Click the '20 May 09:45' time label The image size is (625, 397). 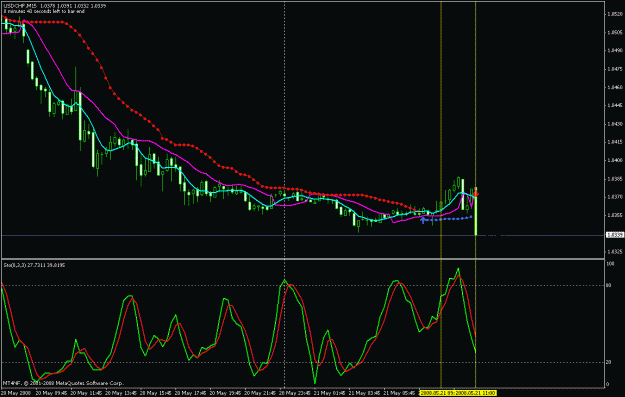(x=50, y=393)
